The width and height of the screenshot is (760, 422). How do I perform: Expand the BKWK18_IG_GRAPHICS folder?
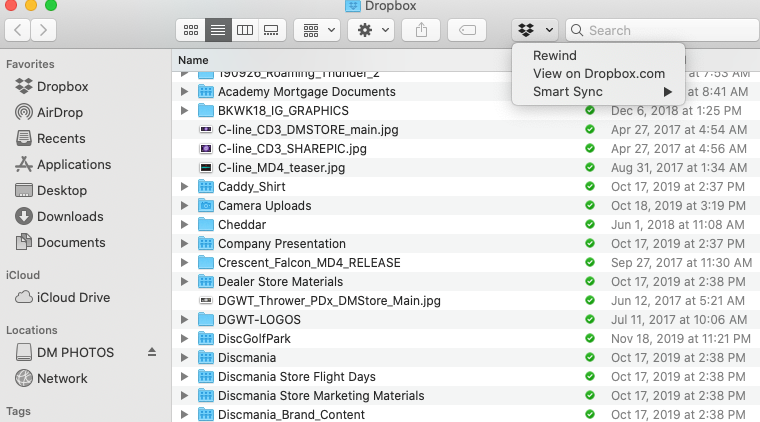[184, 110]
